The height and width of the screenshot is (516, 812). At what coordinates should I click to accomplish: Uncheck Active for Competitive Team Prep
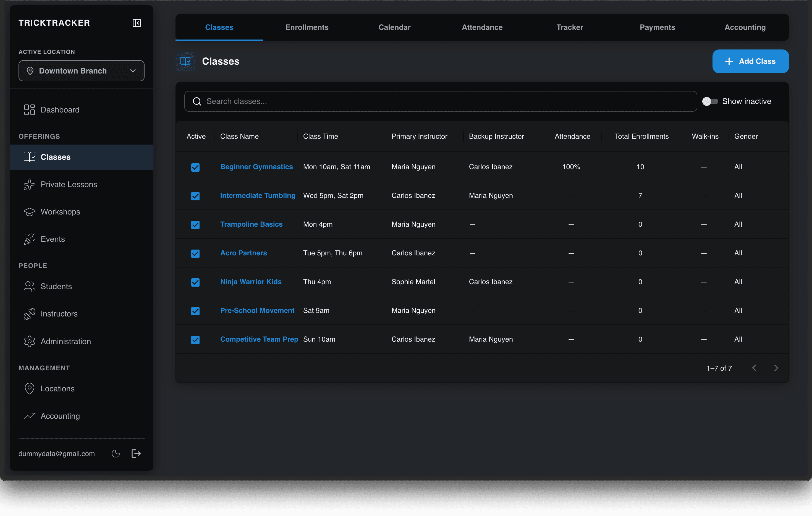pos(195,340)
